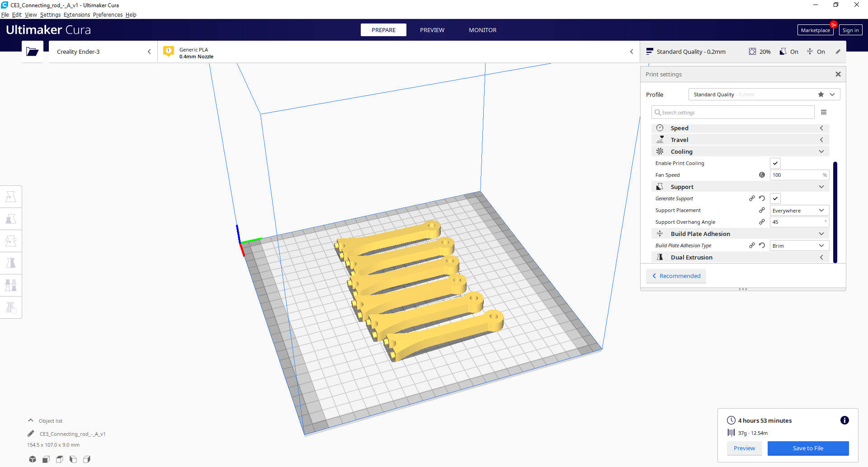Click the pencil icon beside object name
Screen dimensions: 868x467
click(31, 434)
